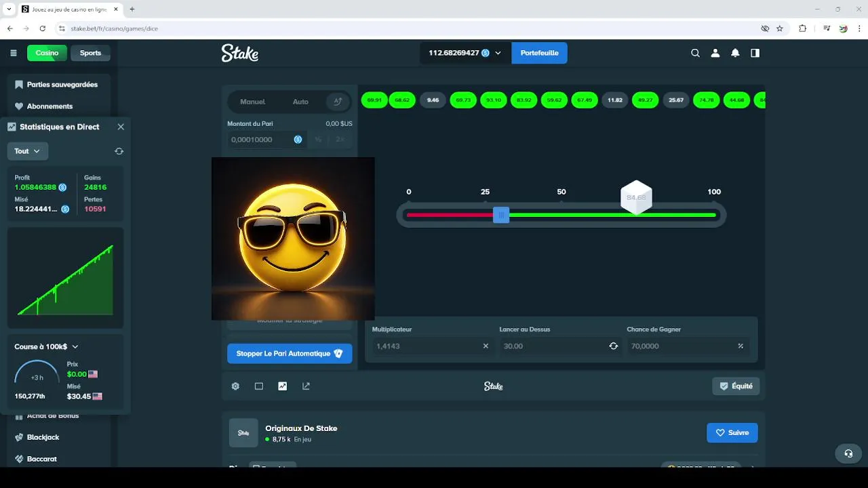Click the profit chart graph
This screenshot has height=488, width=868.
click(65, 280)
